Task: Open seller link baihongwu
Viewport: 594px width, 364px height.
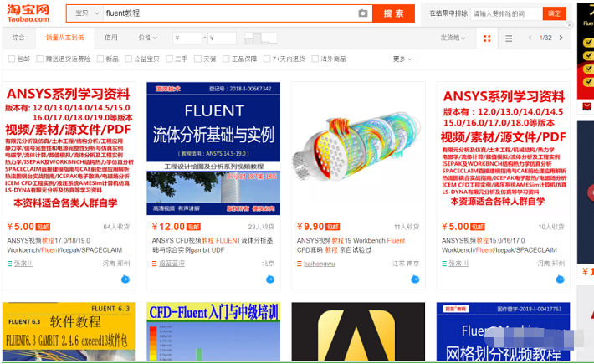Action: coord(320,264)
